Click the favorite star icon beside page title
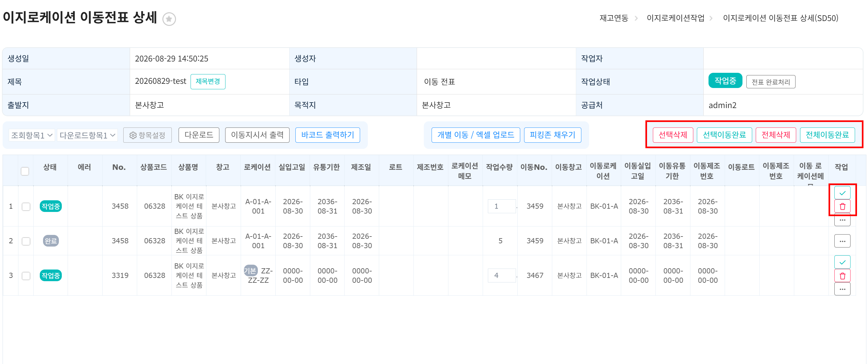The width and height of the screenshot is (868, 364). (x=169, y=19)
